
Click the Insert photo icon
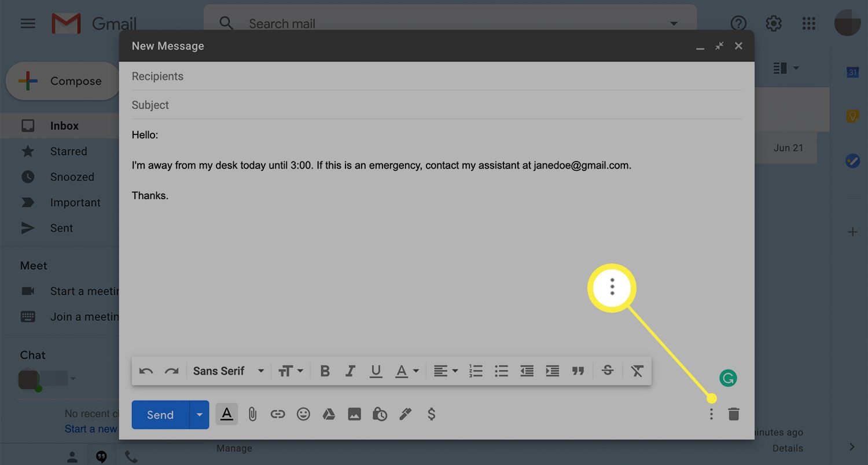pos(354,414)
